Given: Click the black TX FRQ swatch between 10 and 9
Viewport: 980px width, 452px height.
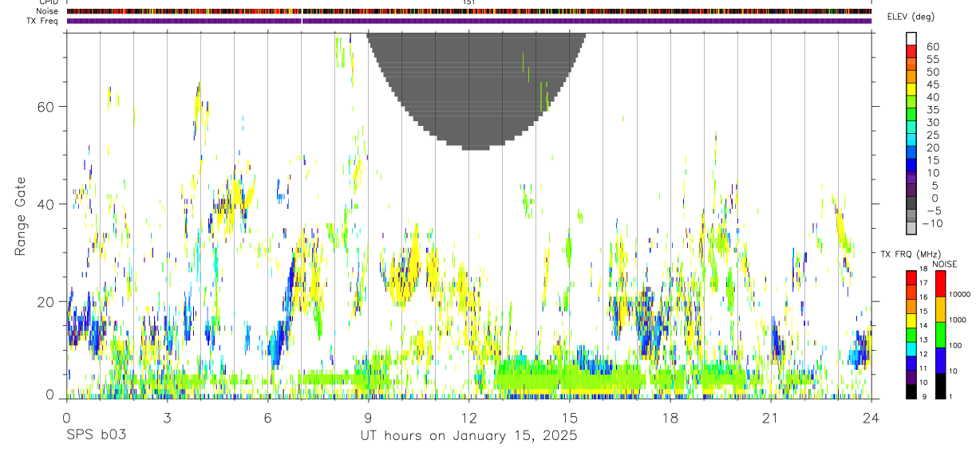Looking at the screenshot, I should [x=911, y=391].
